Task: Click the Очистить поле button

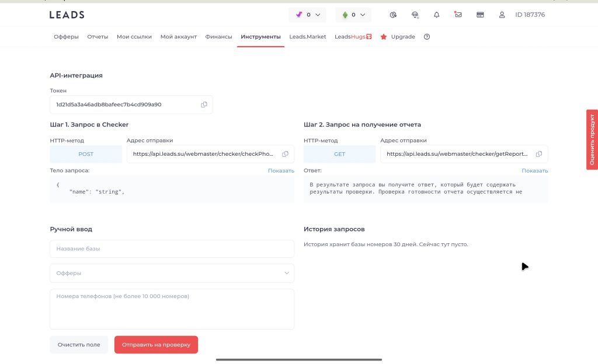Action: (79, 345)
